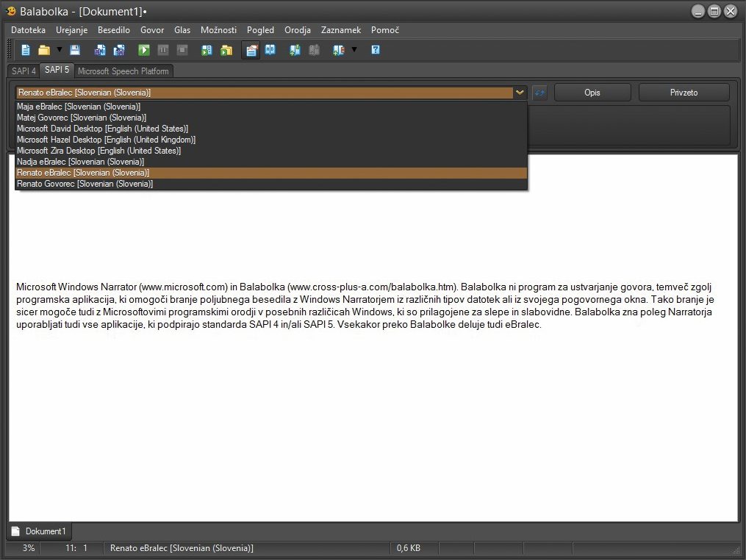Open the Zaznamek menu
The image size is (746, 560).
pos(341,30)
